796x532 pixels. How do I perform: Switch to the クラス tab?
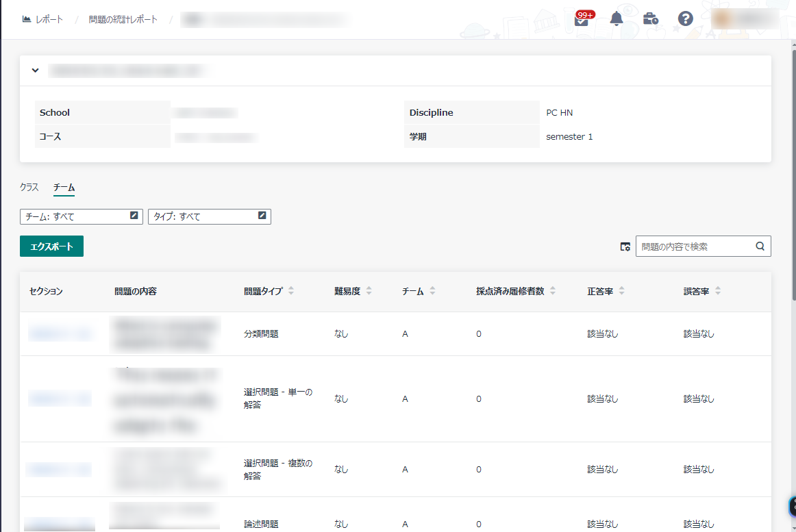pyautogui.click(x=29, y=188)
